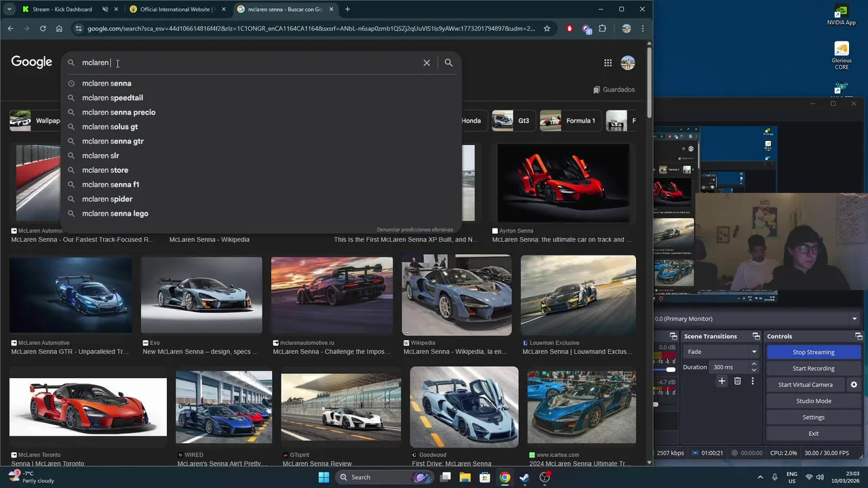Open the McLaren Toronto orange Senna image
This screenshot has height=488, width=868.
(88, 407)
